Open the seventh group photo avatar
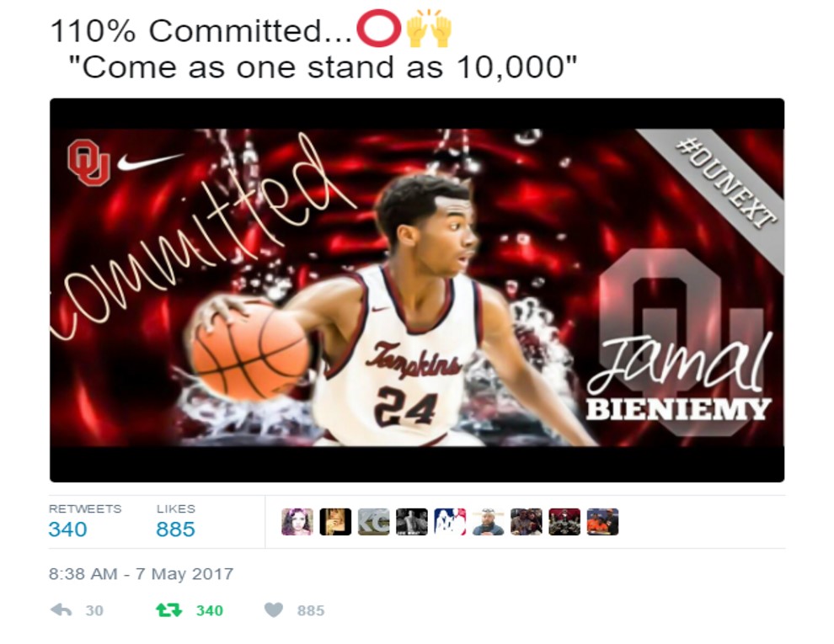Screen dimensions: 834x644 click(527, 521)
